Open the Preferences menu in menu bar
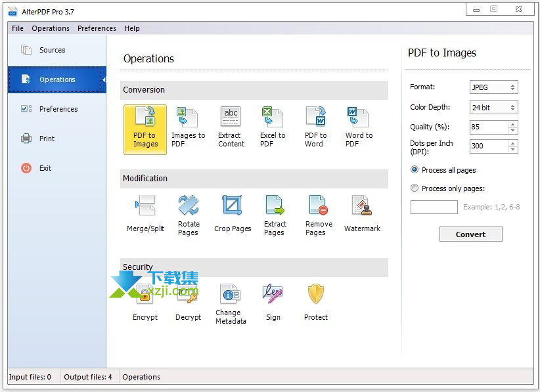This screenshot has height=392, width=540. (x=97, y=28)
